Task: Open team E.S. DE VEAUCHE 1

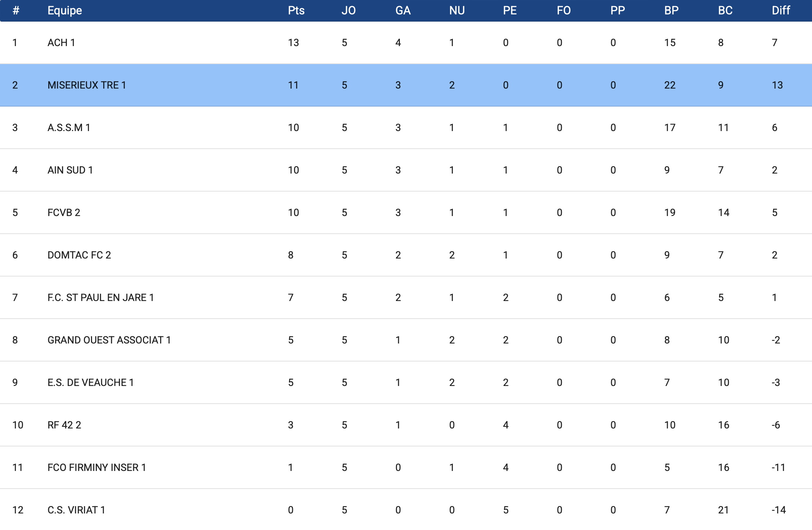Action: point(90,383)
